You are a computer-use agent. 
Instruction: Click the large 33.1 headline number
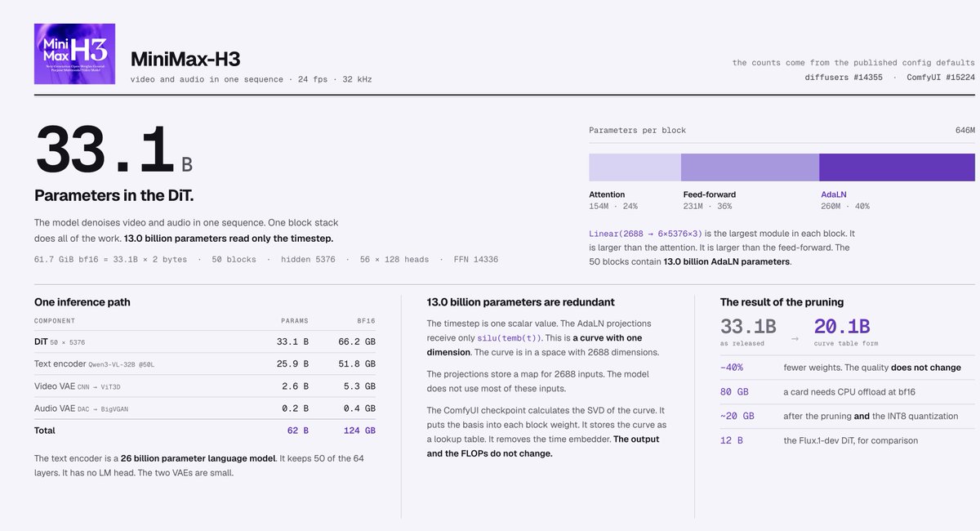pyautogui.click(x=105, y=149)
